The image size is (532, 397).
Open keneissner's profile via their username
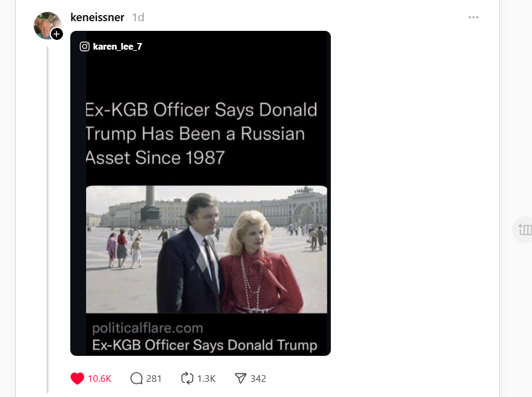98,18
